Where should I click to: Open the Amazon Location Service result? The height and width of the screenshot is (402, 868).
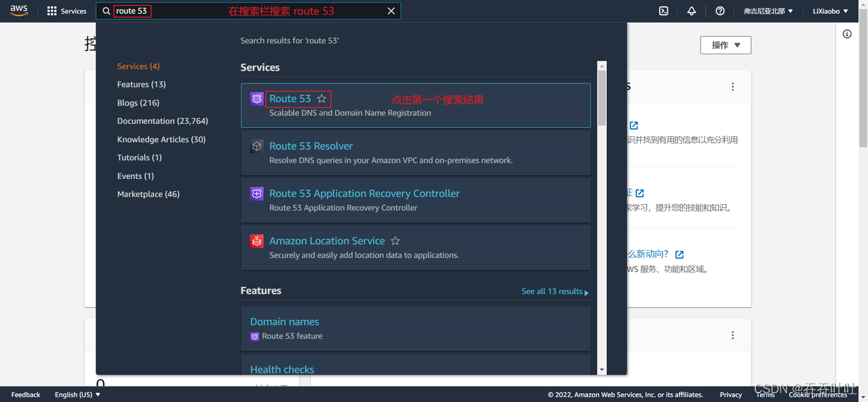click(327, 241)
